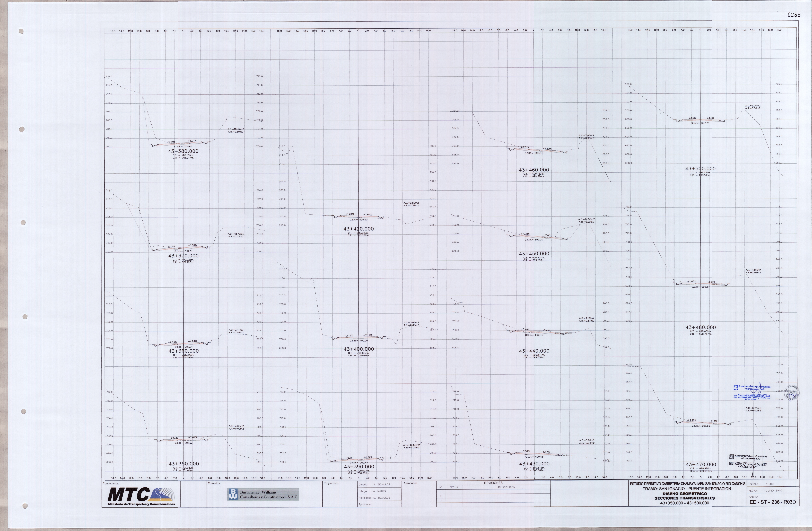Click the C.S.R.= 697.74 annotation
The image size is (812, 531).
coord(700,123)
